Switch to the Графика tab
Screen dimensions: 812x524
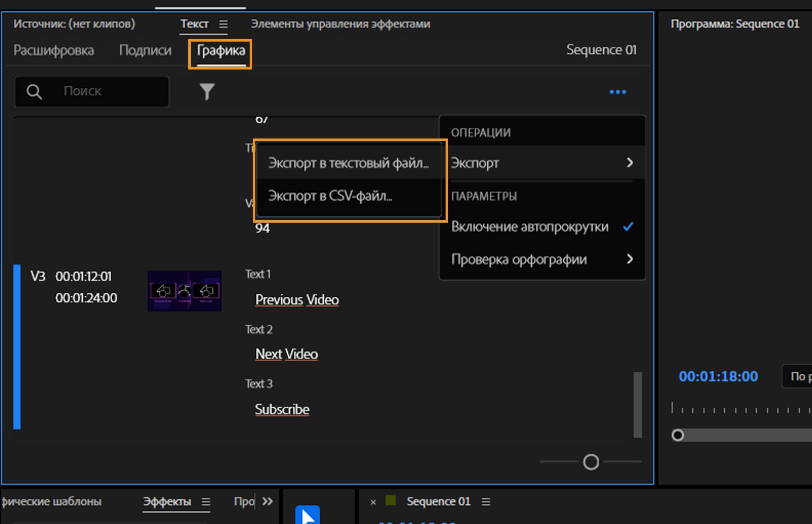click(x=221, y=51)
